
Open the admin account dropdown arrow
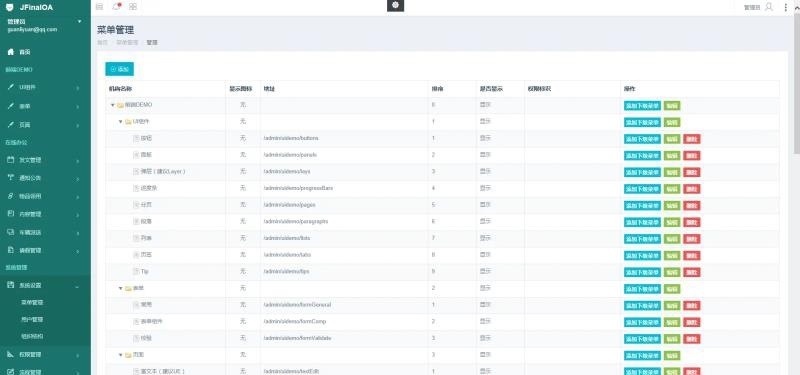tap(79, 21)
